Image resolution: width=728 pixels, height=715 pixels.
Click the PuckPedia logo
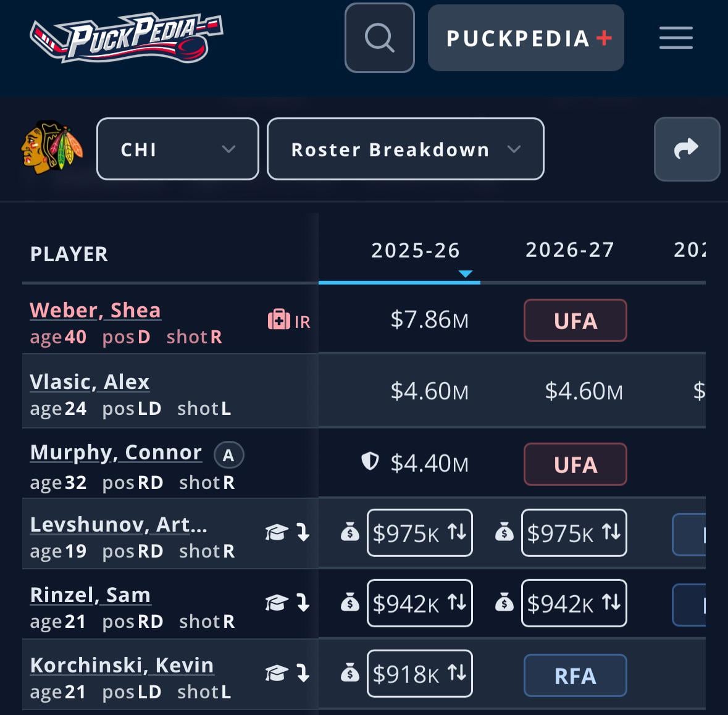(126, 38)
